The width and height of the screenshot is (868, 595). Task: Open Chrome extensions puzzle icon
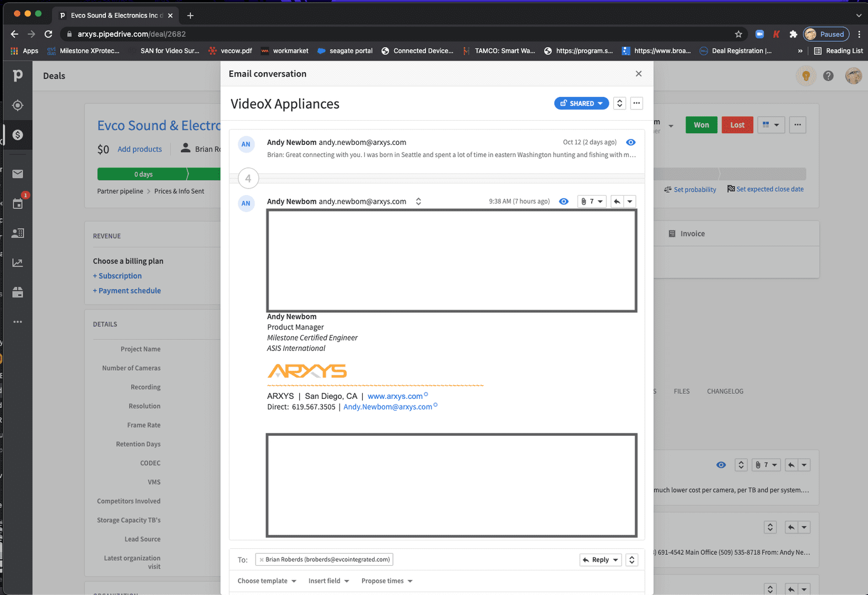coord(793,34)
